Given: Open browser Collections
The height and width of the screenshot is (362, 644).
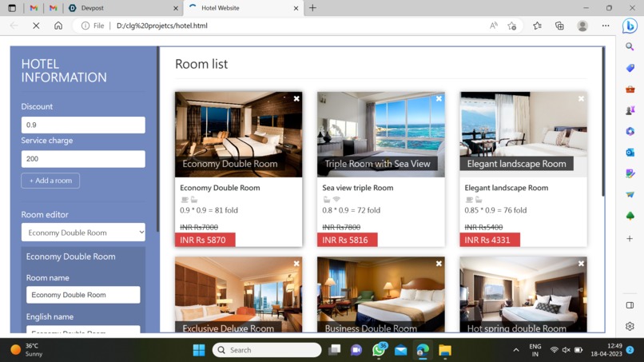Looking at the screenshot, I should point(559,26).
